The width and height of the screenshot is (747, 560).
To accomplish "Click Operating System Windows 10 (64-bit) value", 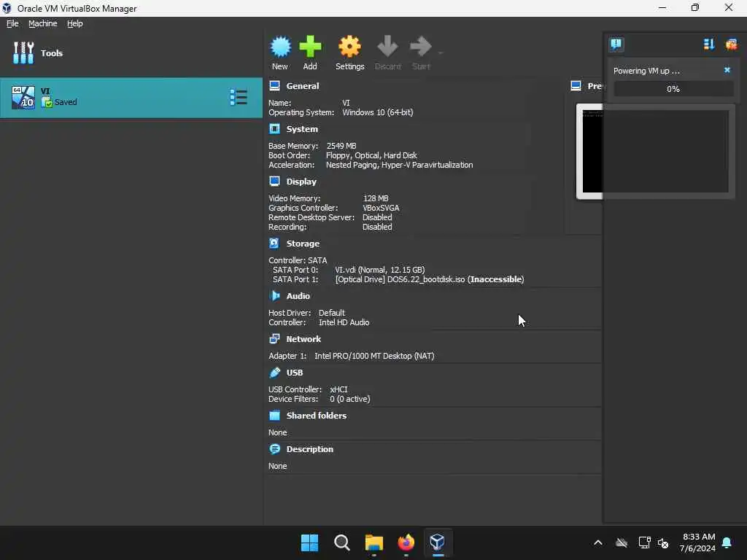I will click(x=378, y=112).
